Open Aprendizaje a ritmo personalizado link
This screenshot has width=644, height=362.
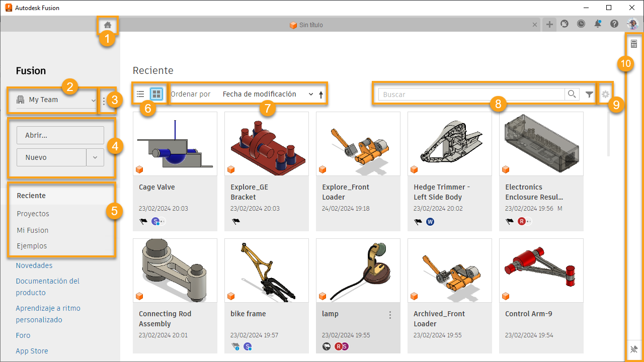[48, 314]
